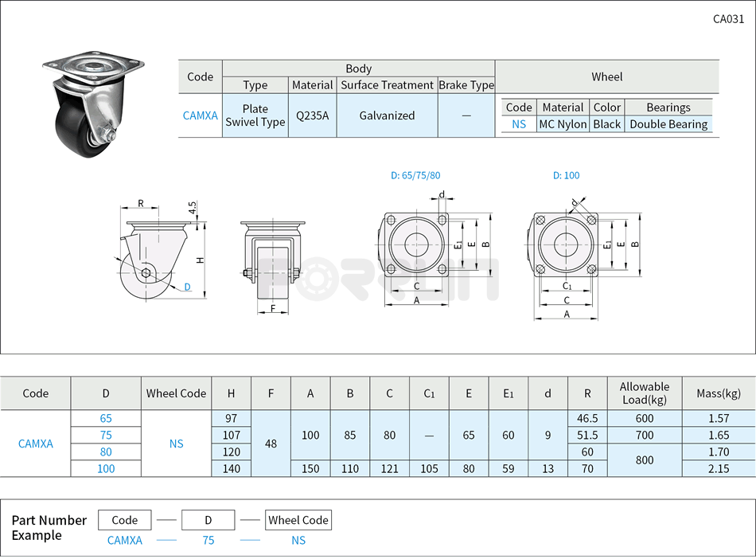Viewport: 756px width, 559px height.
Task: Click the CA031 page label
Action: pyautogui.click(x=728, y=19)
